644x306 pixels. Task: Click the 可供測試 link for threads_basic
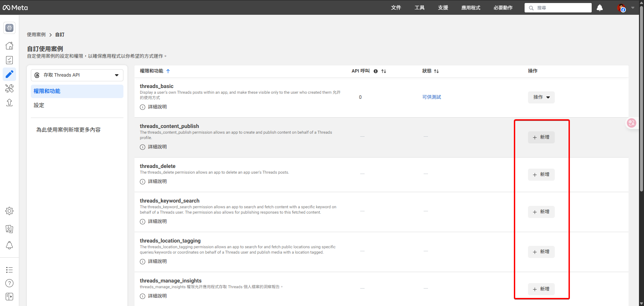click(432, 97)
